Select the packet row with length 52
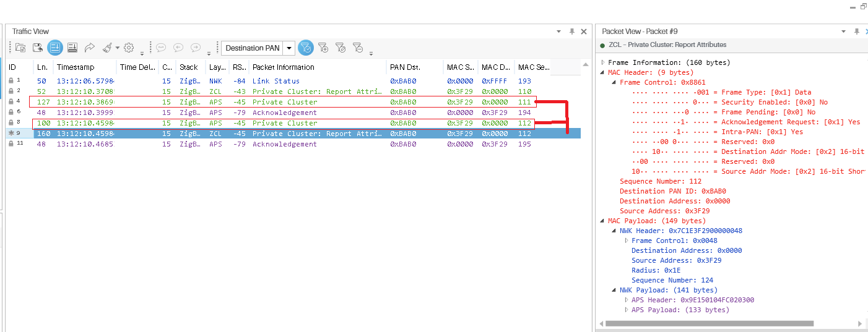This screenshot has height=332, width=868. [293, 92]
